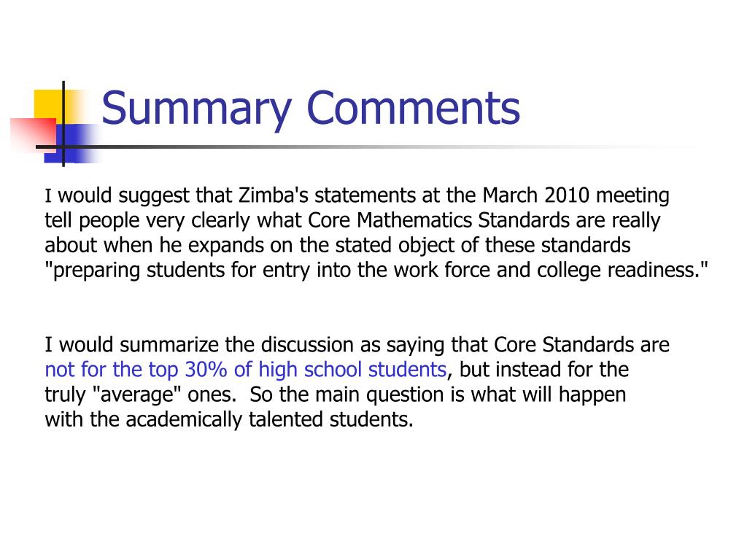
Task: Click the 'Summary Comments' slide title
Action: click(311, 109)
